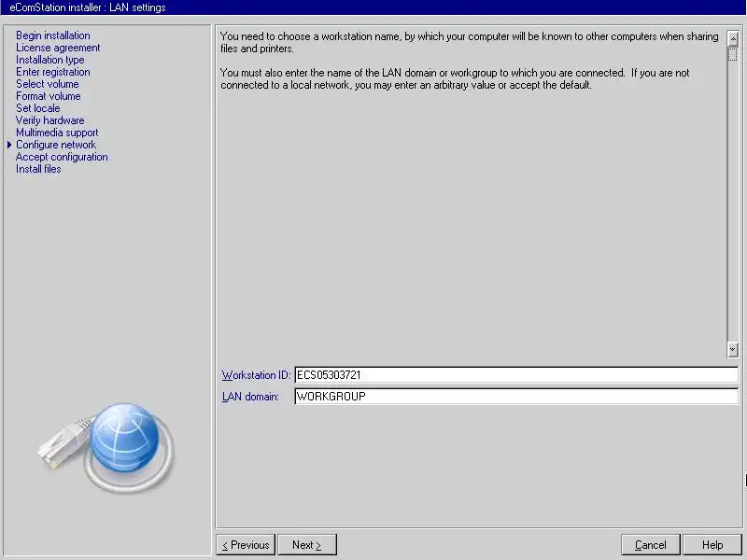
Task: Select 'License agreement' step
Action: point(58,48)
